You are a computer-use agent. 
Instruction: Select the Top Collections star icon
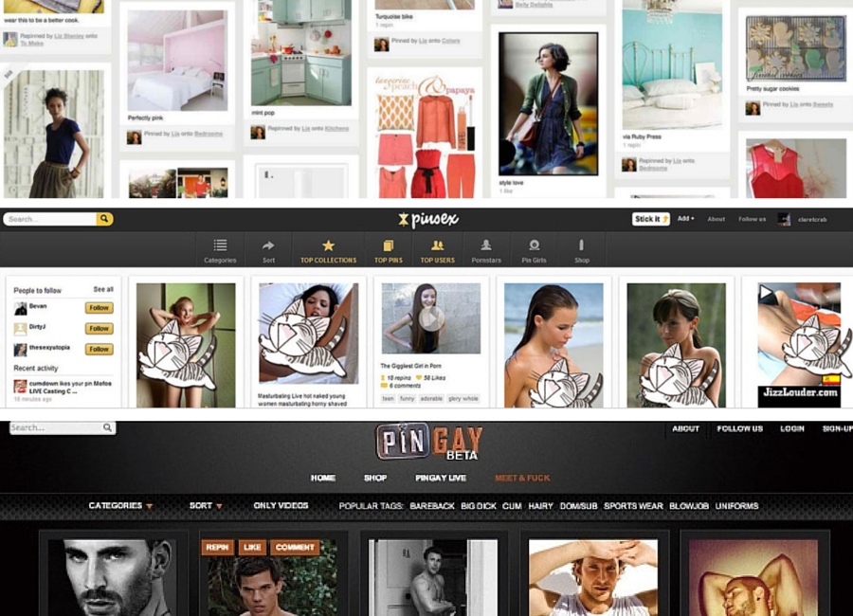click(x=328, y=245)
